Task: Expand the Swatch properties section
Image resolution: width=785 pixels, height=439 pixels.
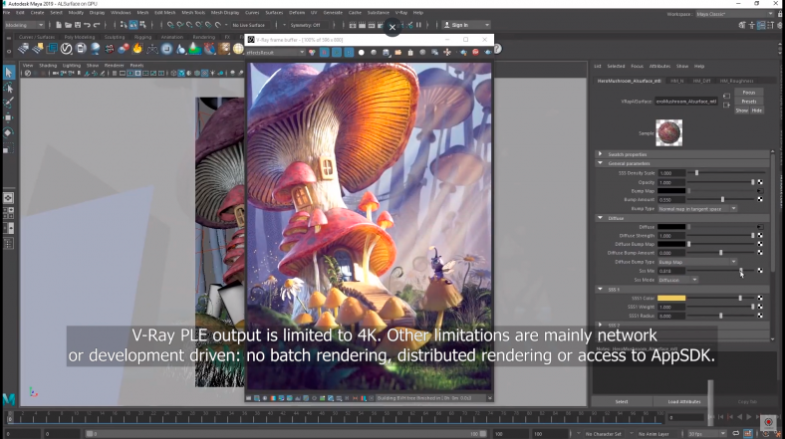Action: click(x=600, y=154)
